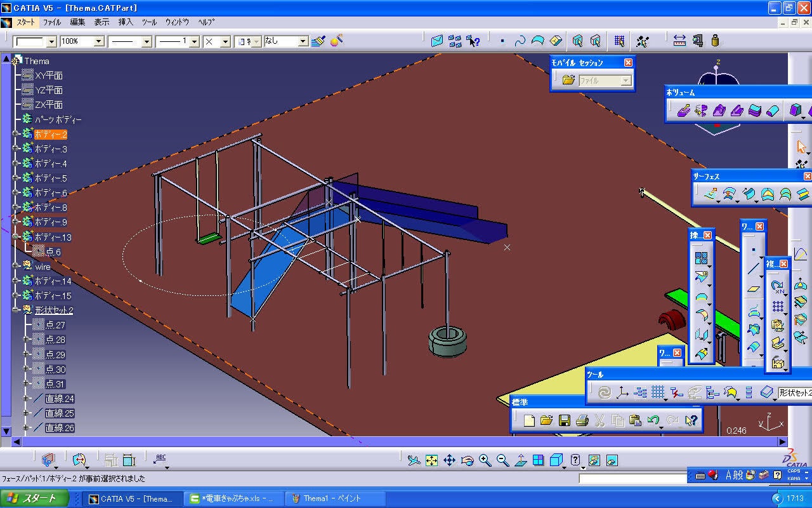Image resolution: width=812 pixels, height=508 pixels.
Task: Click the Undo arrow icon
Action: [x=653, y=420]
